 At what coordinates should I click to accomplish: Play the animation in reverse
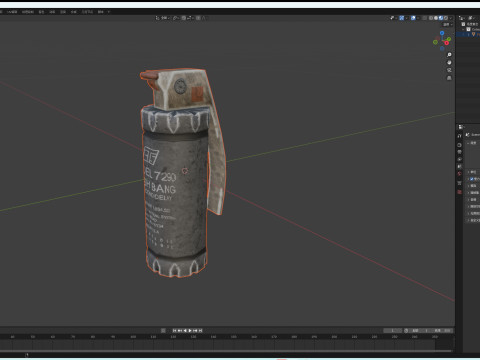[185, 331]
